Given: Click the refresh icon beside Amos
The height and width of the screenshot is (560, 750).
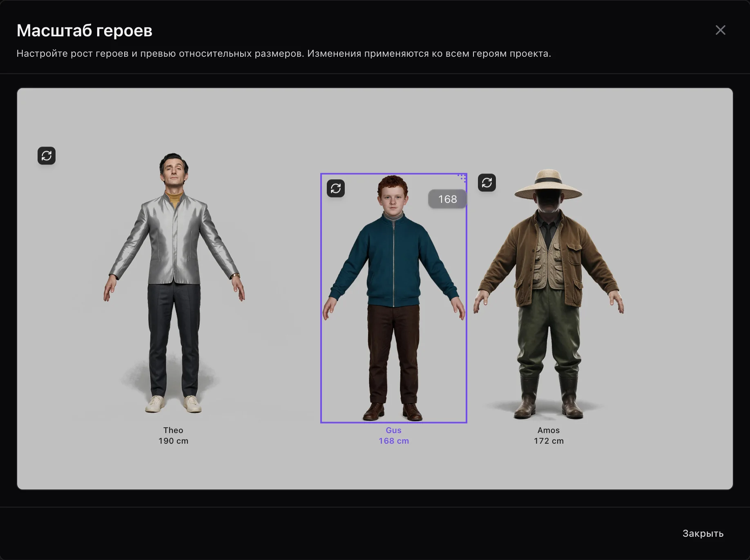Looking at the screenshot, I should 487,182.
